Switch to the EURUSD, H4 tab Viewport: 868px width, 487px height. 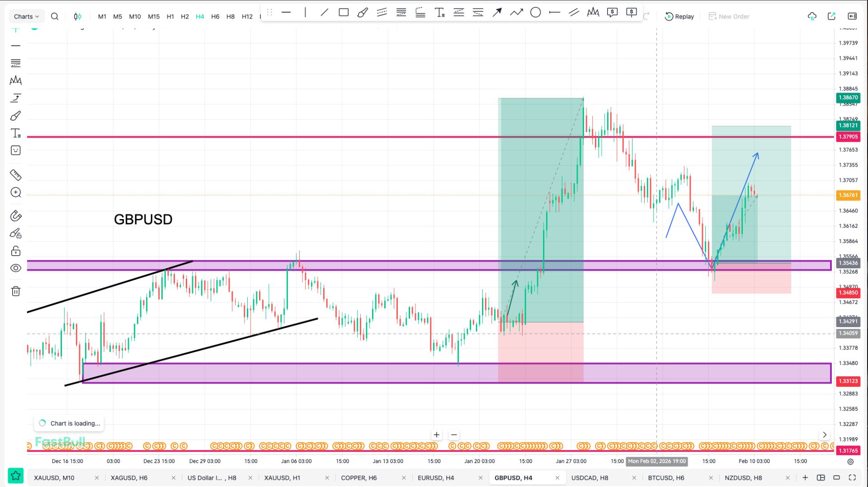[436, 478]
